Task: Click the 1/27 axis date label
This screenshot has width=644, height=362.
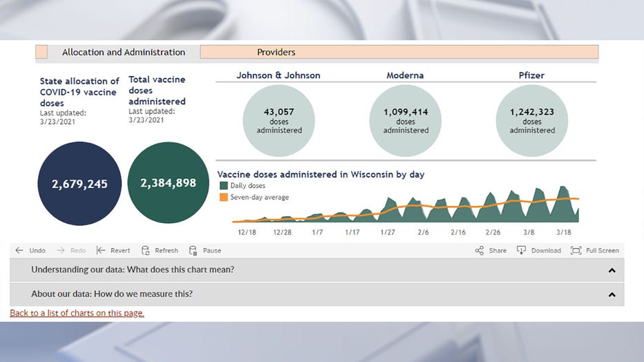Action: coord(388,232)
